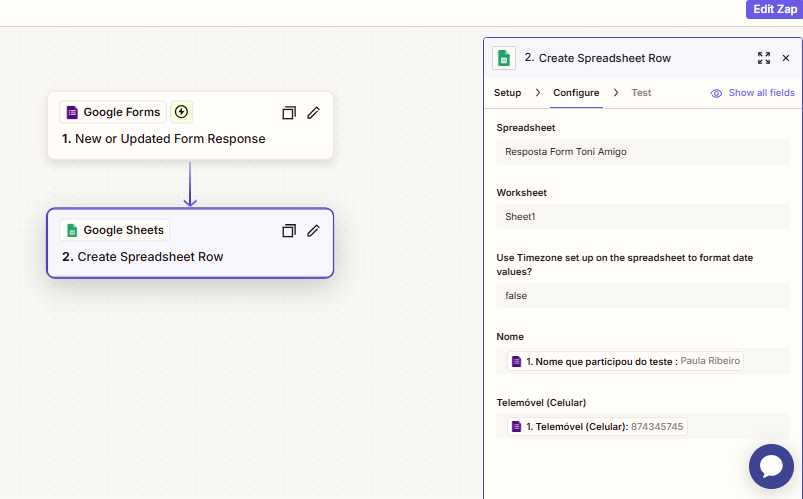Open the Test tab
This screenshot has height=499, width=803.
coord(641,93)
